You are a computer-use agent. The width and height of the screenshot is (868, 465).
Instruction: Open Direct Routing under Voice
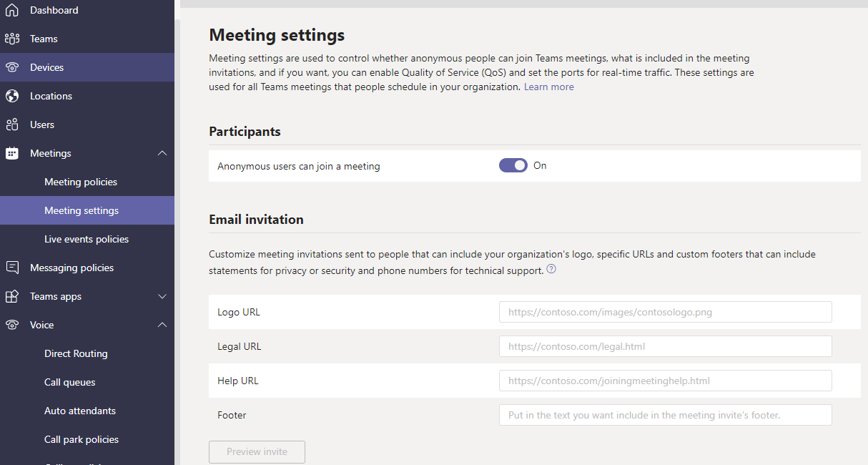[x=87, y=353]
